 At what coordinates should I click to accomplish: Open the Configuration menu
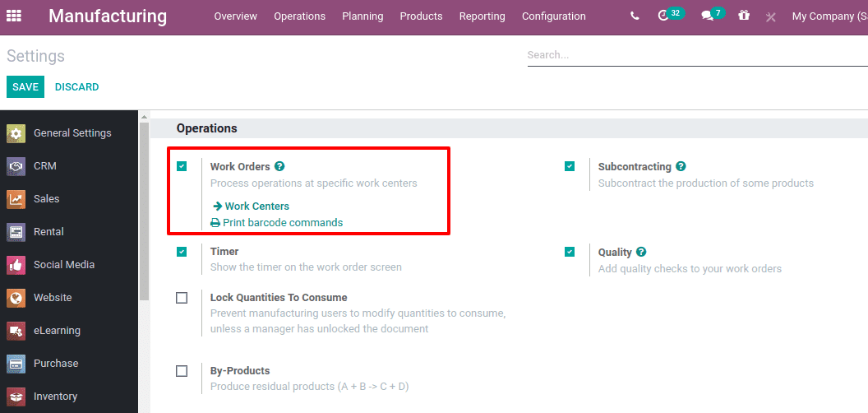click(x=553, y=16)
